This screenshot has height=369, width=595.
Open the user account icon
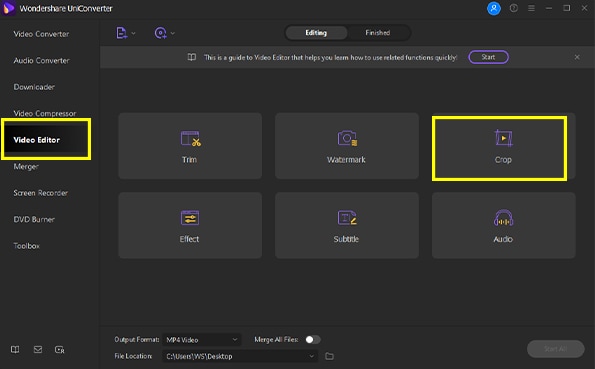pos(494,8)
